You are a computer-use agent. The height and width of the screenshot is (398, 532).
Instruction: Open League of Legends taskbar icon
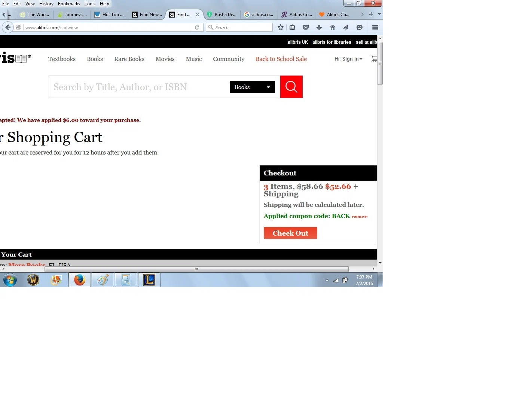pyautogui.click(x=149, y=280)
